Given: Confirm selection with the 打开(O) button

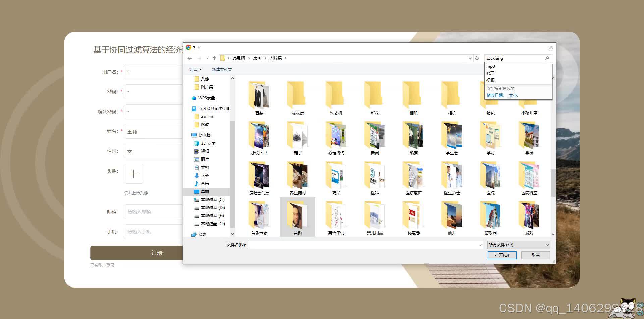Looking at the screenshot, I should pos(502,255).
